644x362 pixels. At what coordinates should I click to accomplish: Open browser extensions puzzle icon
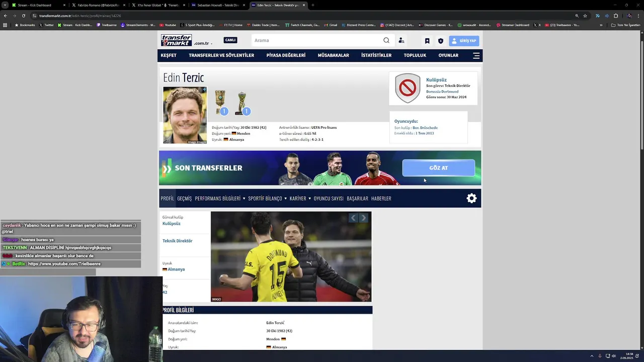click(616, 16)
